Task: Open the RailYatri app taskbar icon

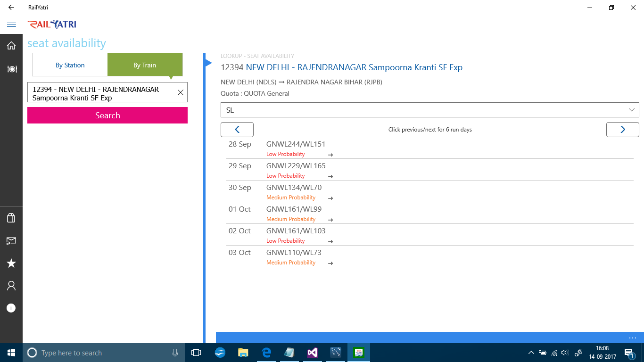Action: (359, 353)
